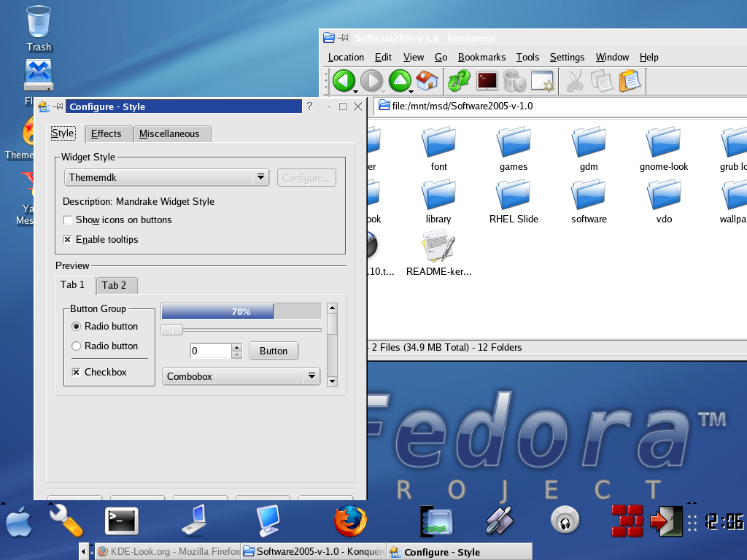Viewport: 747px width, 560px height.
Task: Open terminal icon in Konqueror toolbar
Action: point(487,80)
